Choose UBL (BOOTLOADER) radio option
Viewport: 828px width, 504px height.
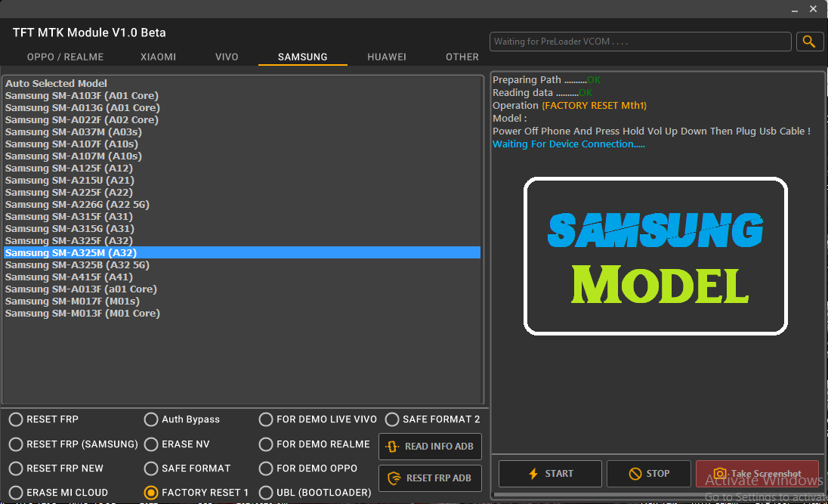315,493
